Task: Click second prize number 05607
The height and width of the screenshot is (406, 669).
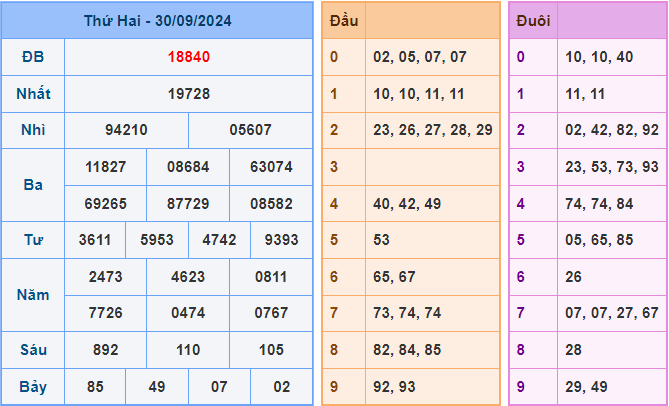Action: (250, 130)
